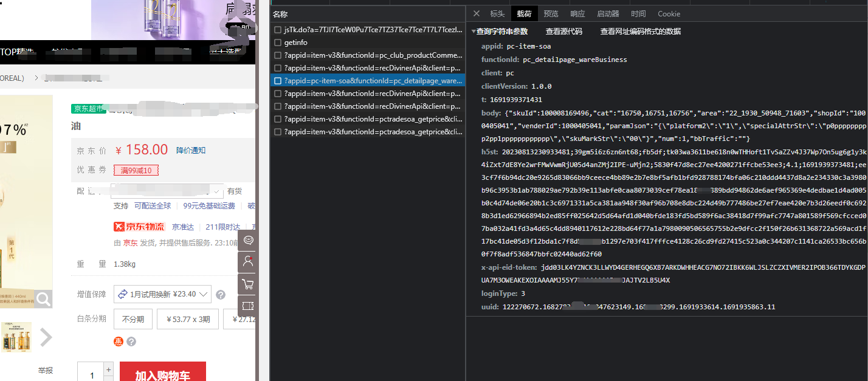The width and height of the screenshot is (868, 381).
Task: Check the jsTk.do request checkbox
Action: pos(278,29)
